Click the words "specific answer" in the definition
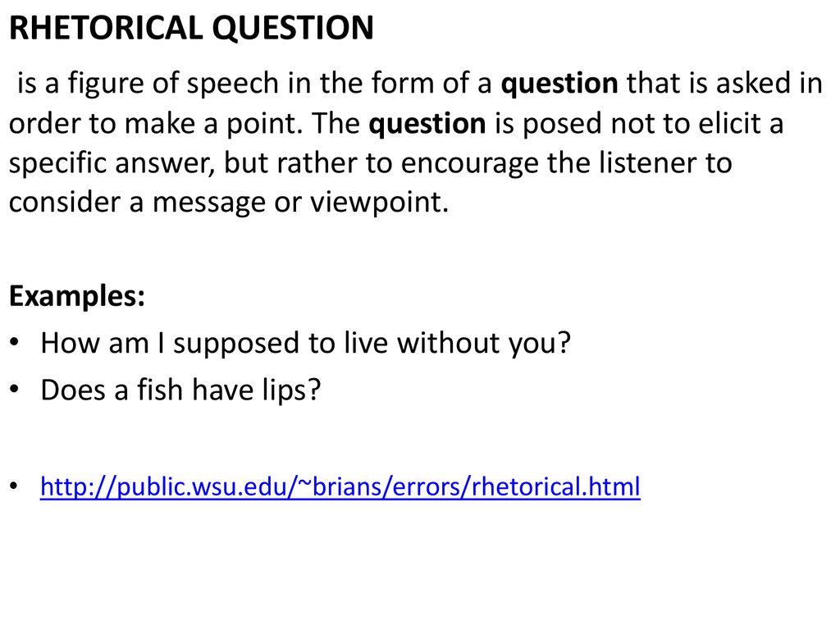The width and height of the screenshot is (840, 630). [x=112, y=163]
